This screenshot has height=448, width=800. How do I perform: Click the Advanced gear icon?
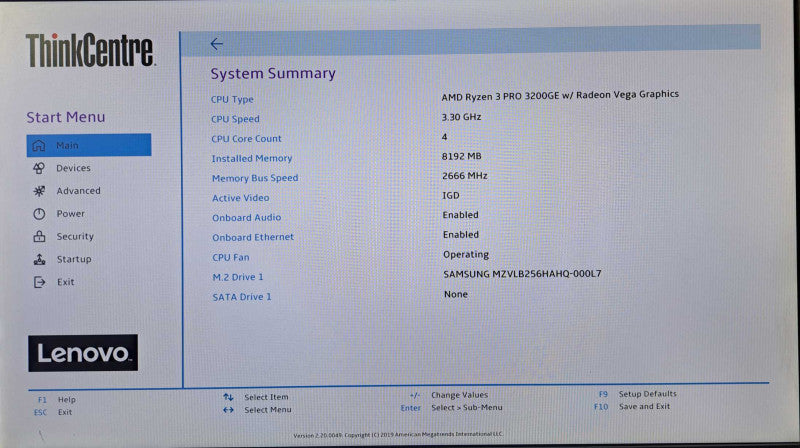pyautogui.click(x=39, y=191)
